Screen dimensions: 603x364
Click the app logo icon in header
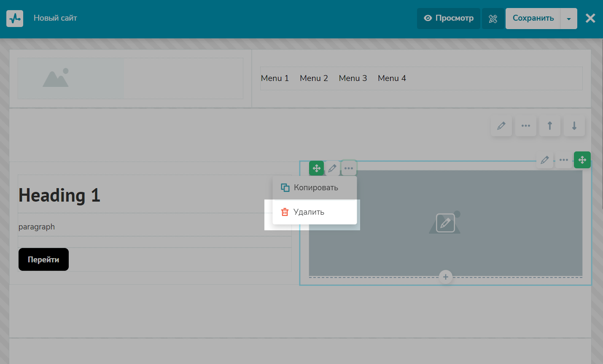(15, 19)
